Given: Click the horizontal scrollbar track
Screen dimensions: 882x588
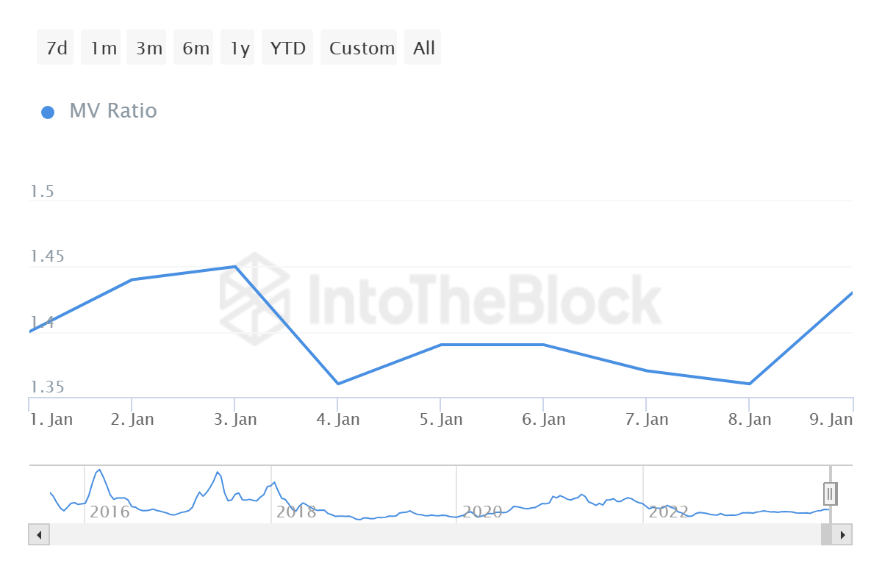Looking at the screenshot, I should point(434,534).
